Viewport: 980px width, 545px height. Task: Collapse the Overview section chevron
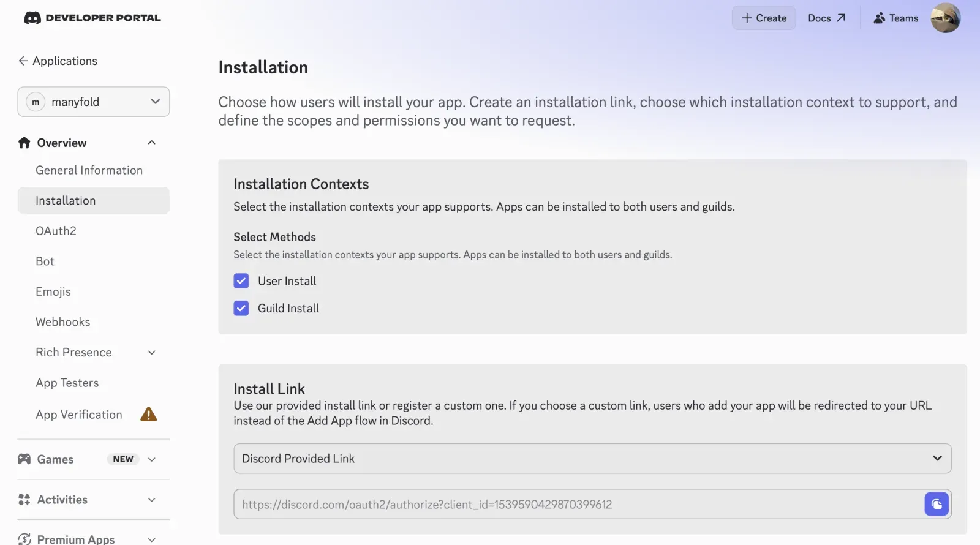point(152,143)
